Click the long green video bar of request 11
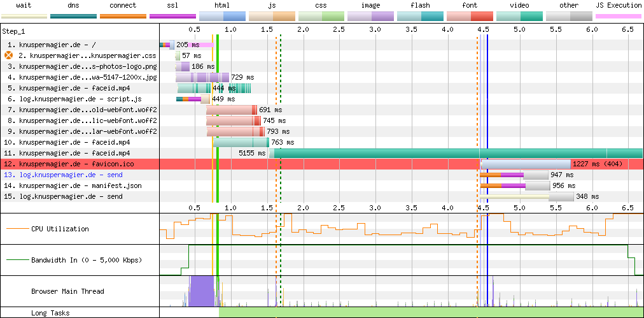 [x=456, y=153]
